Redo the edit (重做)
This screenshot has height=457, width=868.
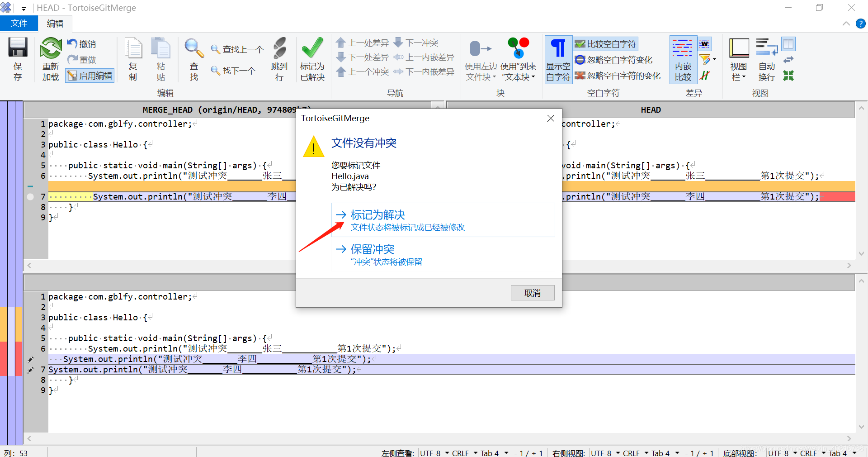(x=82, y=60)
